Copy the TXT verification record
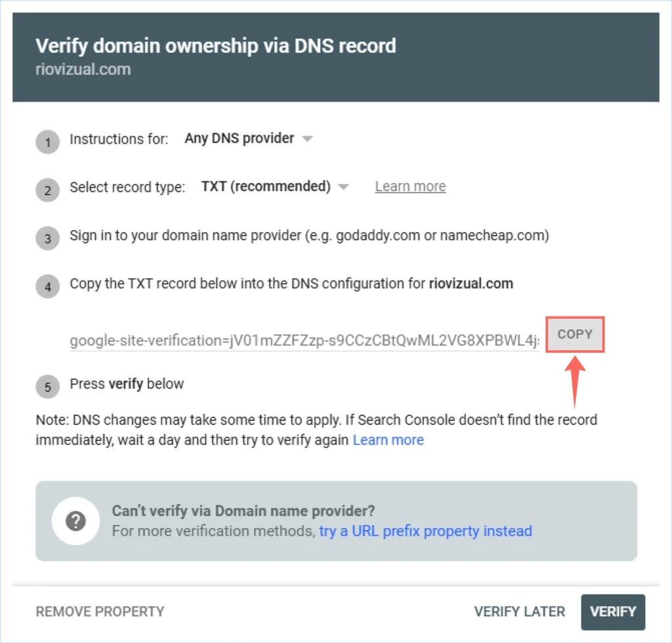 pyautogui.click(x=574, y=334)
